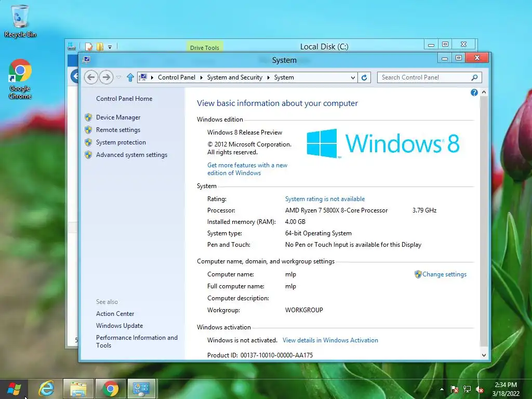Open Advanced system settings link
The width and height of the screenshot is (532, 399).
coord(131,155)
